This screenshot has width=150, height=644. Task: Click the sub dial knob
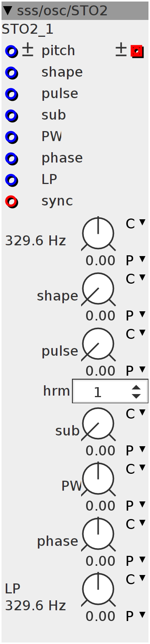(98, 424)
